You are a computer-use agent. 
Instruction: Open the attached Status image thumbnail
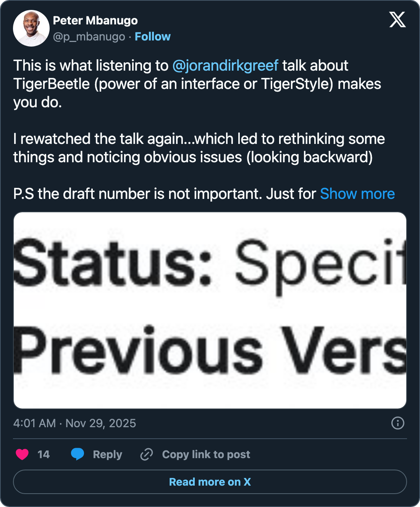tap(210, 310)
